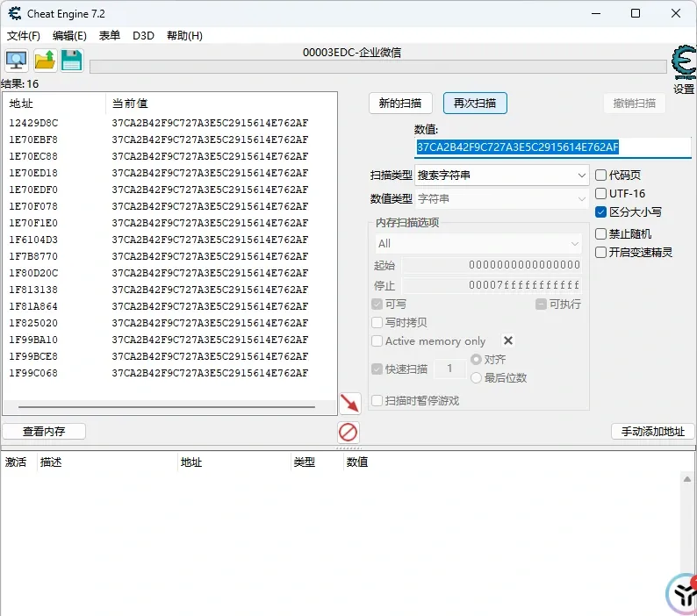Click the 激活 column header in address table
The width and height of the screenshot is (697, 616).
click(x=18, y=462)
